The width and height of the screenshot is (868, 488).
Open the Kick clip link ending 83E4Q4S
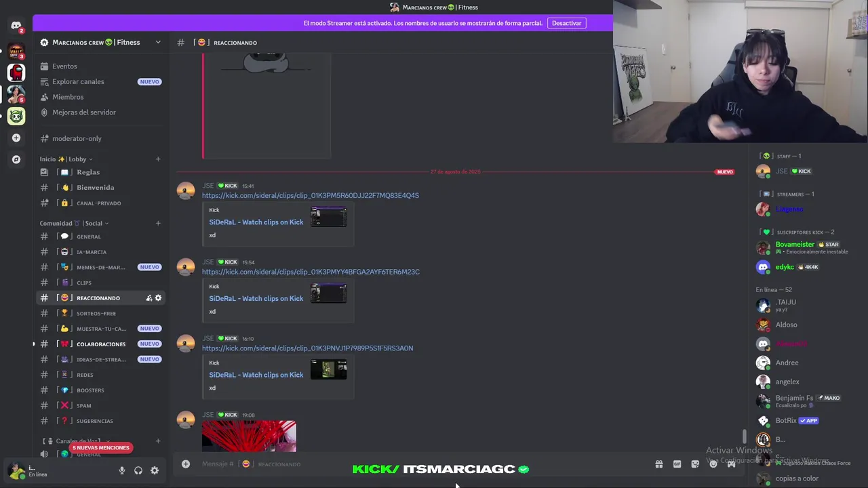(x=310, y=195)
